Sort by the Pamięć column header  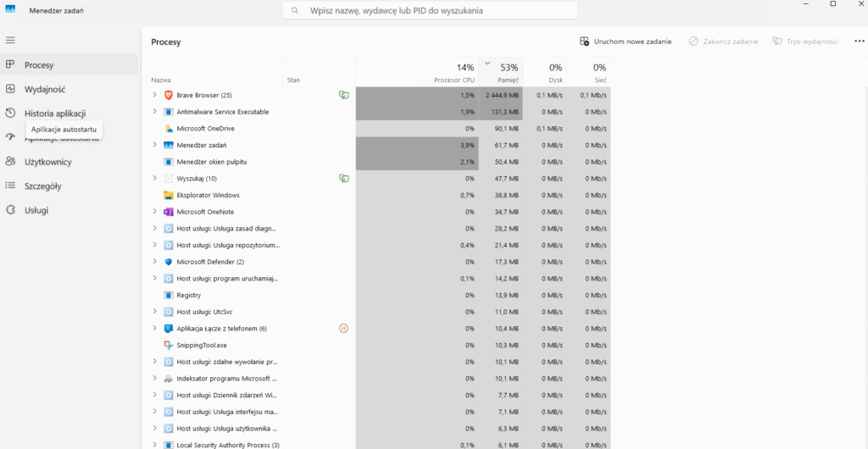500,73
